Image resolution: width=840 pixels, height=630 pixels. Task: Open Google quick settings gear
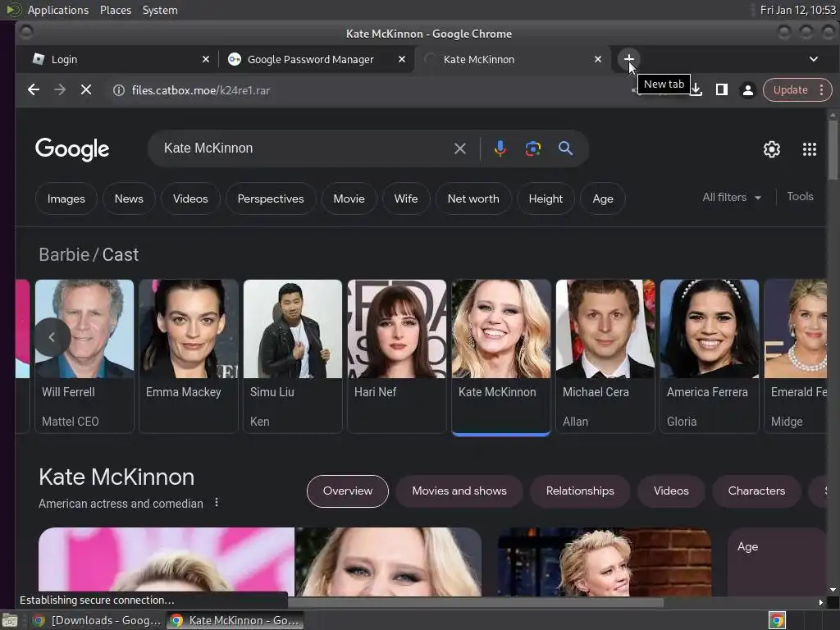771,149
